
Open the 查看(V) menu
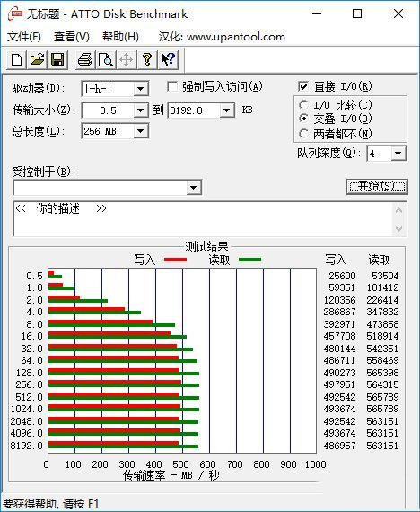72,37
